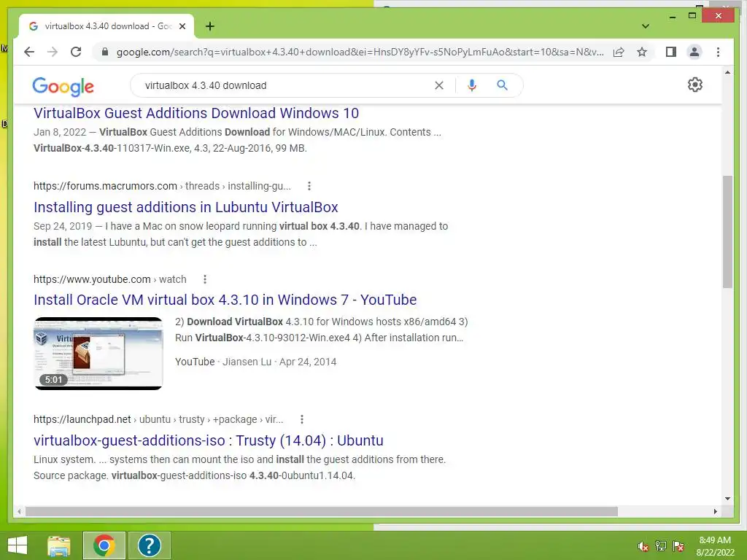Open the launchpad.net result URL
The image size is (747, 560).
(x=158, y=419)
